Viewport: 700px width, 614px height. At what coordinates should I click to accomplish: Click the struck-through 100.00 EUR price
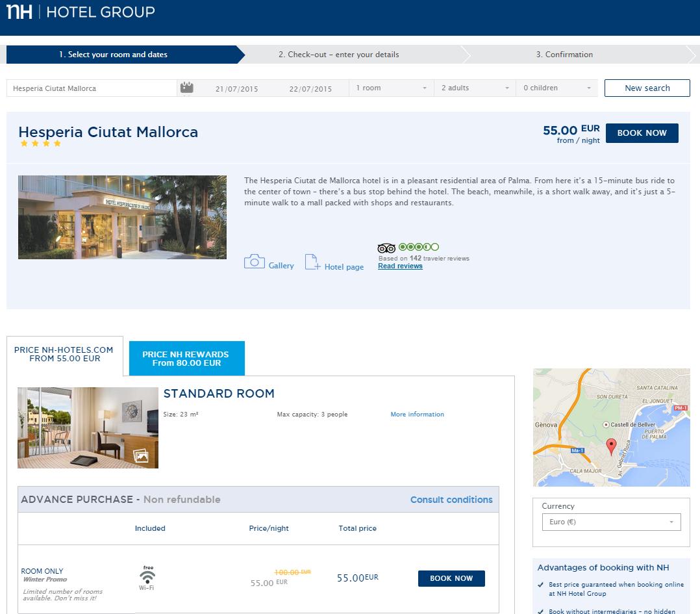point(292,572)
